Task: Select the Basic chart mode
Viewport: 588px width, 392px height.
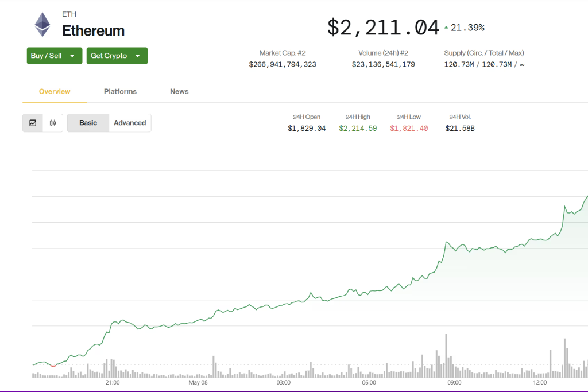Action: click(88, 123)
